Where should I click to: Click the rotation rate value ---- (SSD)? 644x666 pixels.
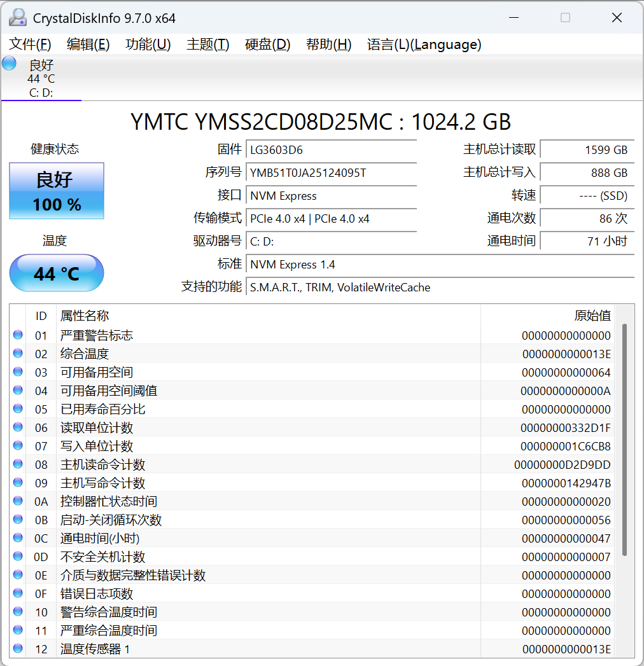point(587,196)
